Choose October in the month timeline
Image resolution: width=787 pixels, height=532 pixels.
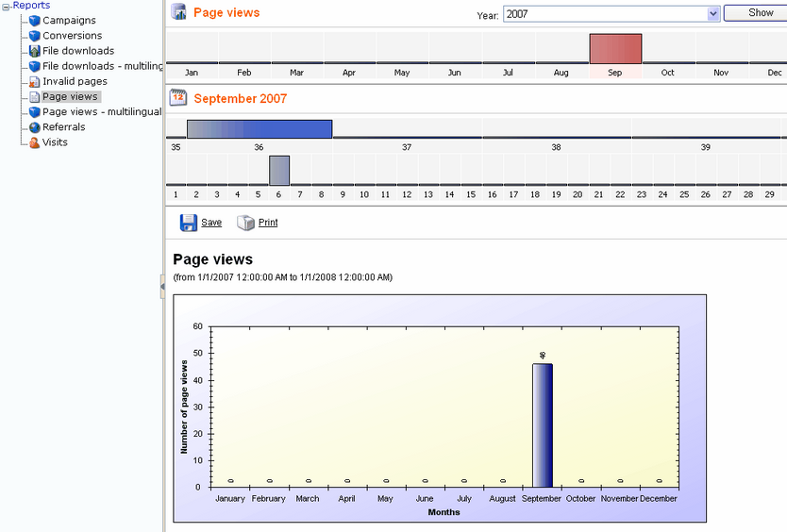point(667,73)
